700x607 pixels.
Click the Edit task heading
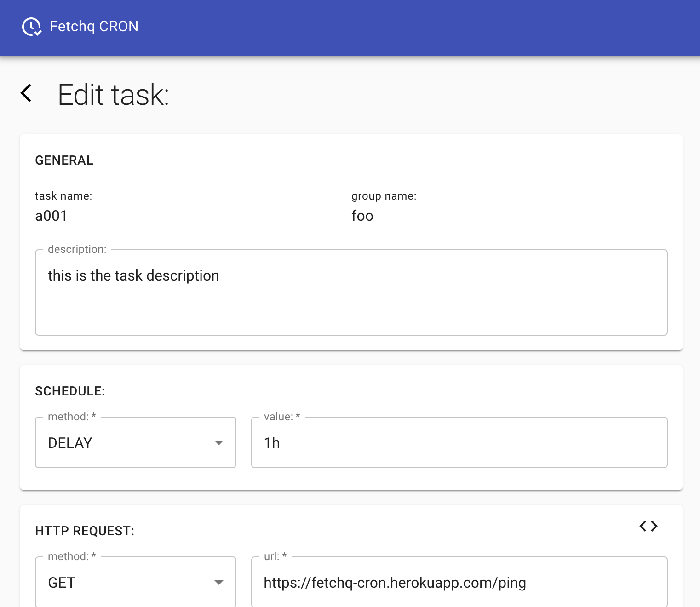(114, 95)
